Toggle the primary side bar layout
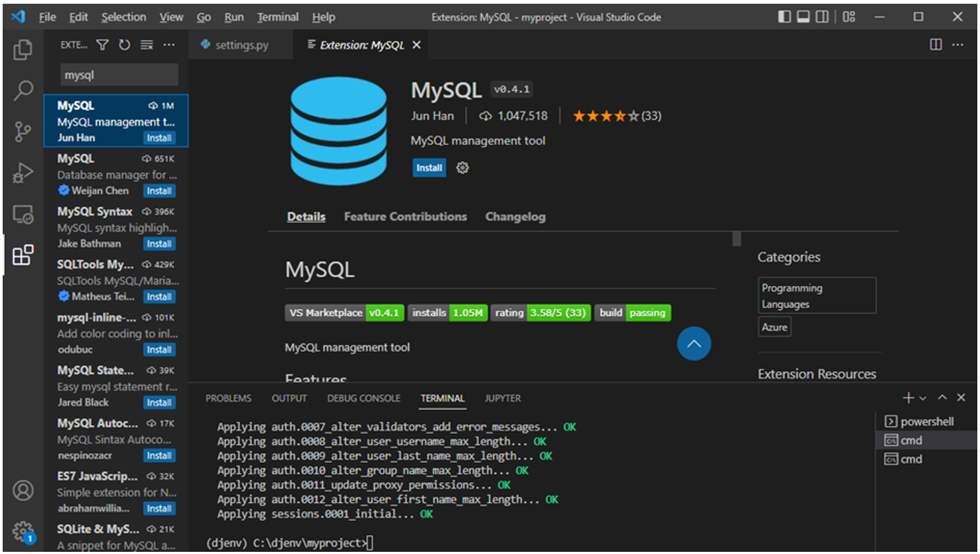 click(x=784, y=17)
